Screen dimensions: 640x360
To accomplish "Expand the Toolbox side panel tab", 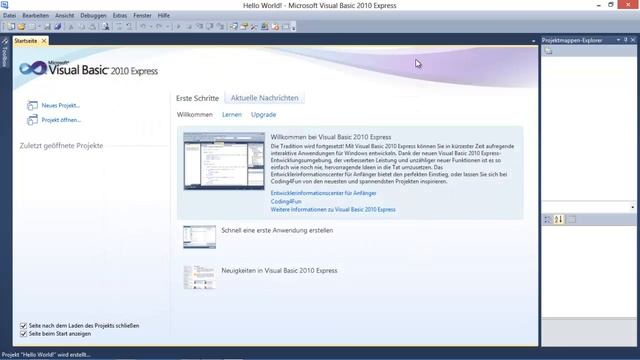I will (5, 52).
